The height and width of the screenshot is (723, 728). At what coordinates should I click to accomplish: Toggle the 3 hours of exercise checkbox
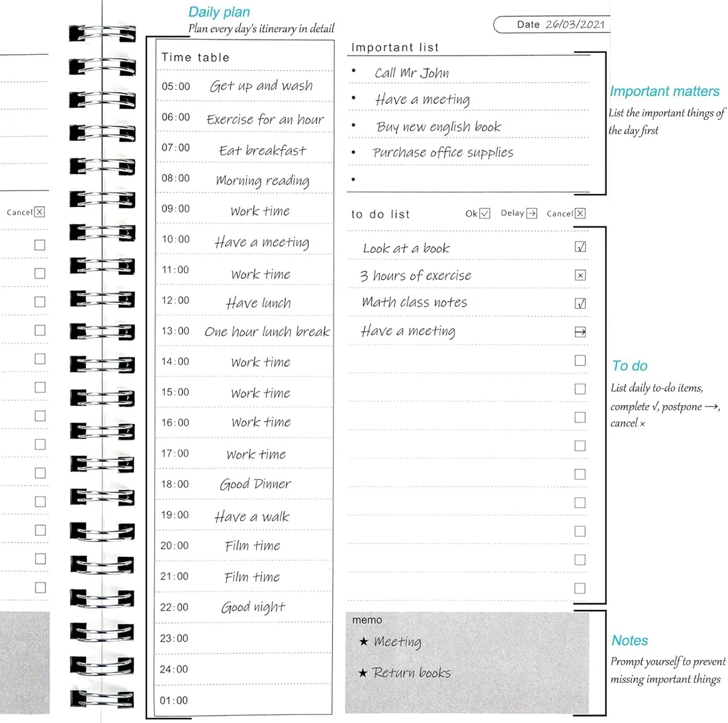[x=580, y=275]
